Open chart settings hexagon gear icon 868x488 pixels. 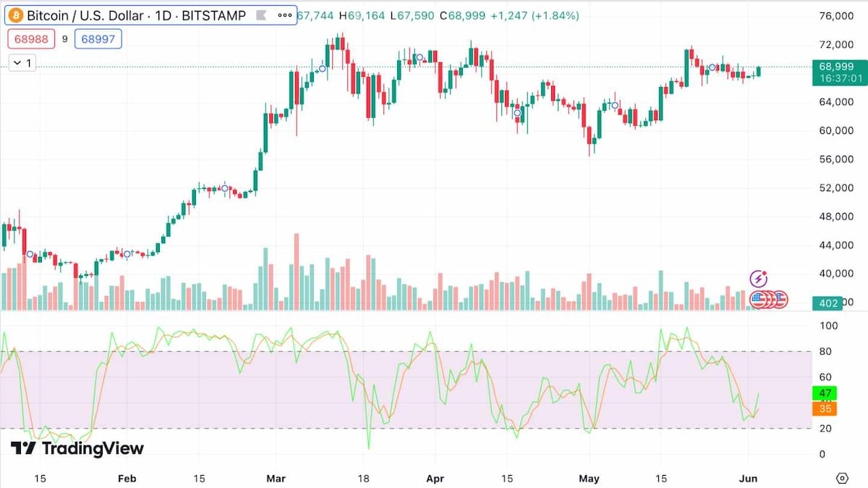click(x=841, y=478)
